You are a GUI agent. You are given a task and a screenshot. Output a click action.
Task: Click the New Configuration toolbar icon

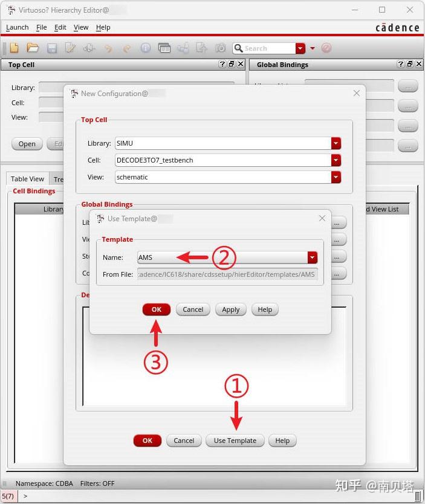tap(15, 48)
